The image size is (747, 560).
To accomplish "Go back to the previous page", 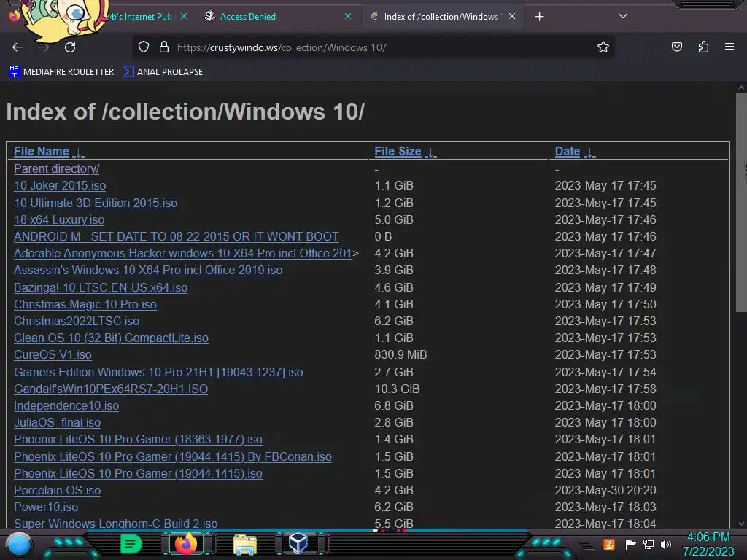I will (18, 47).
